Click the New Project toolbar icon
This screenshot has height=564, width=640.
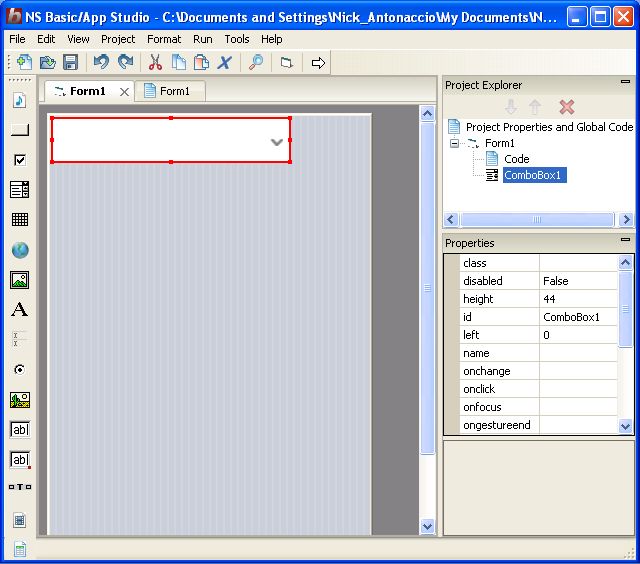24,62
